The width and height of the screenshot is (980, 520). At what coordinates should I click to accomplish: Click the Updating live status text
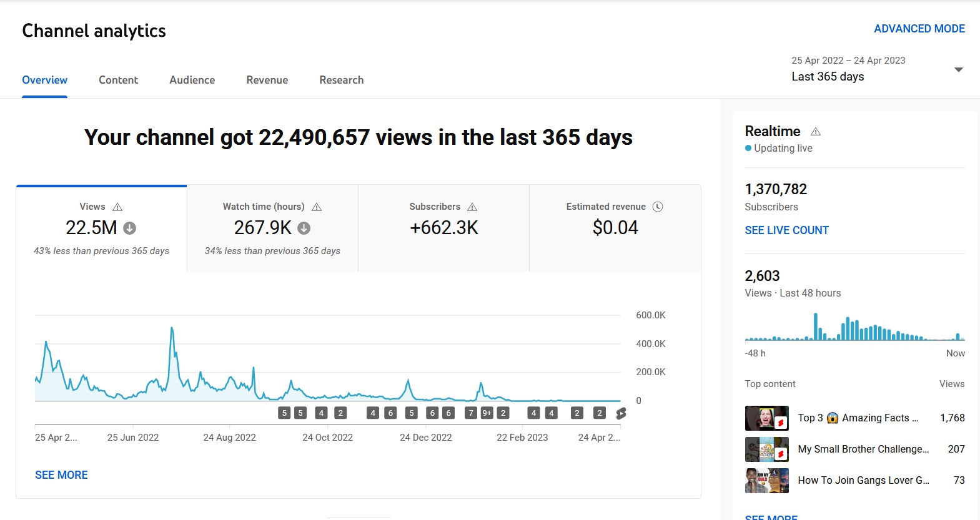(783, 149)
